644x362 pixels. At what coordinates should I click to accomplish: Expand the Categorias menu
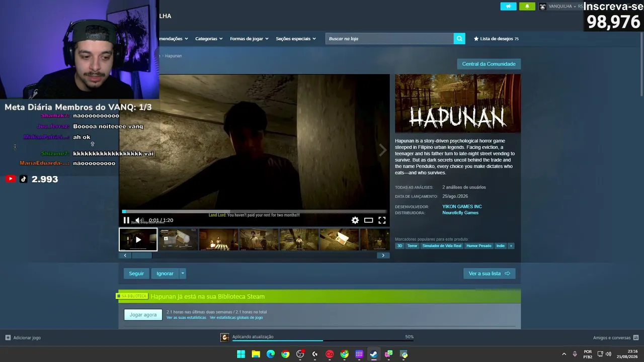pos(209,39)
